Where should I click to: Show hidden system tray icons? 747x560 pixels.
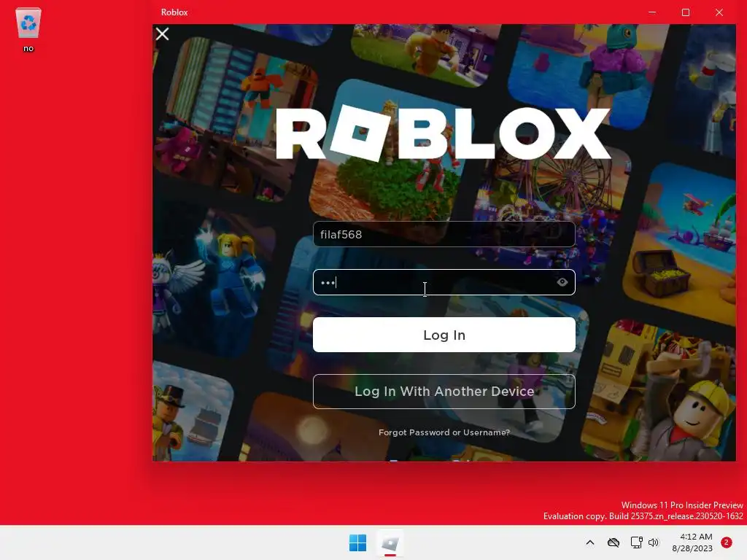coord(589,542)
